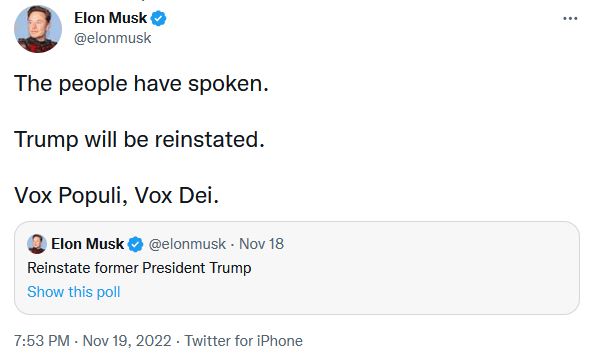Screen dimensions: 591x362
Task: Open the more options three-dot menu
Action: (x=570, y=18)
